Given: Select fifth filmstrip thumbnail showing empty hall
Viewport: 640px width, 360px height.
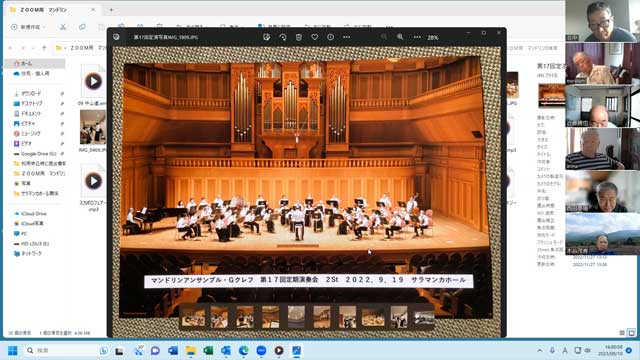Looking at the screenshot, I should click(296, 317).
